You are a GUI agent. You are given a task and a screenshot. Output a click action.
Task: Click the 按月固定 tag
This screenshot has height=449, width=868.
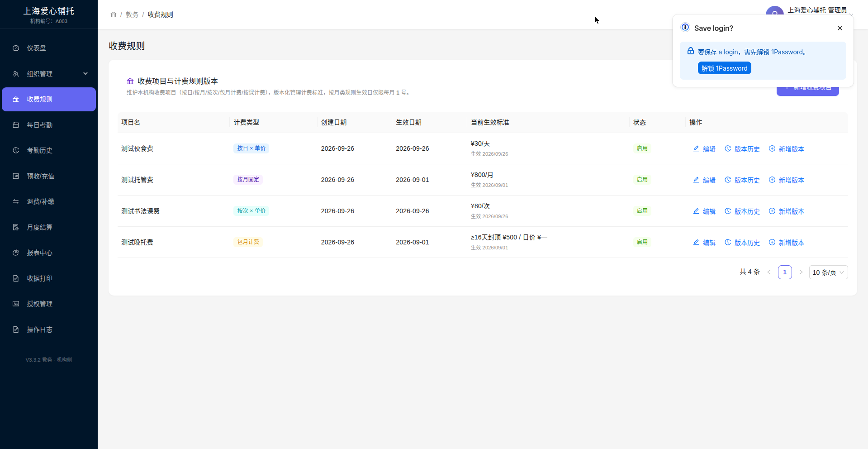click(248, 179)
